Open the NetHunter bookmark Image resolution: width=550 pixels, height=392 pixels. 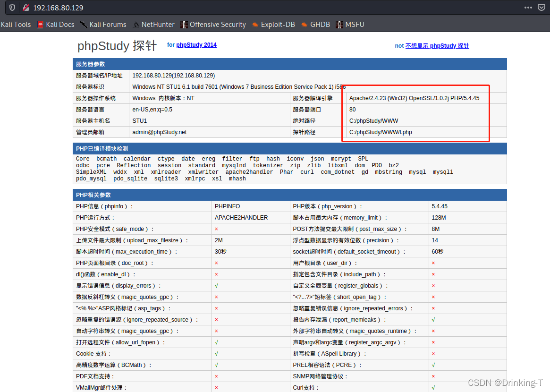click(153, 24)
